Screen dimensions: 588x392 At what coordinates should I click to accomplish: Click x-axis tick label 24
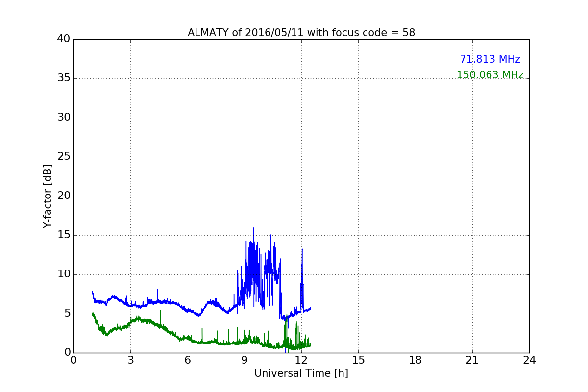529,360
